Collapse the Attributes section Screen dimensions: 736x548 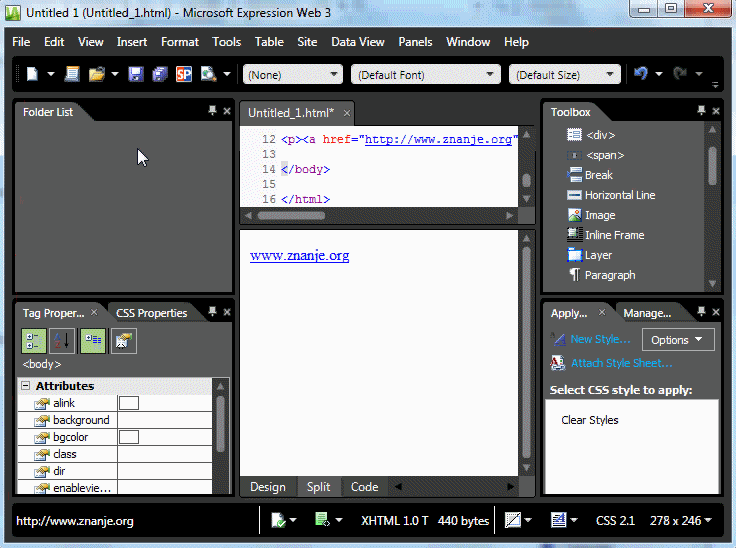click(x=25, y=386)
